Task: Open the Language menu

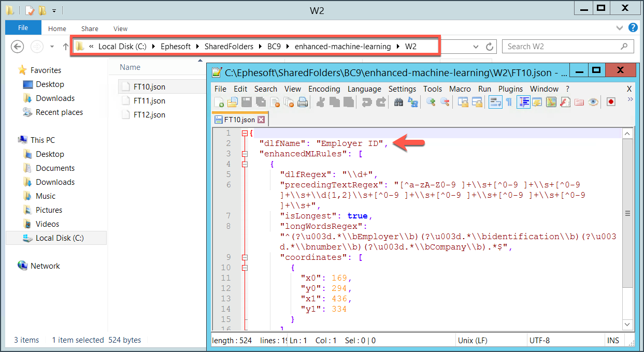Action: click(x=364, y=89)
